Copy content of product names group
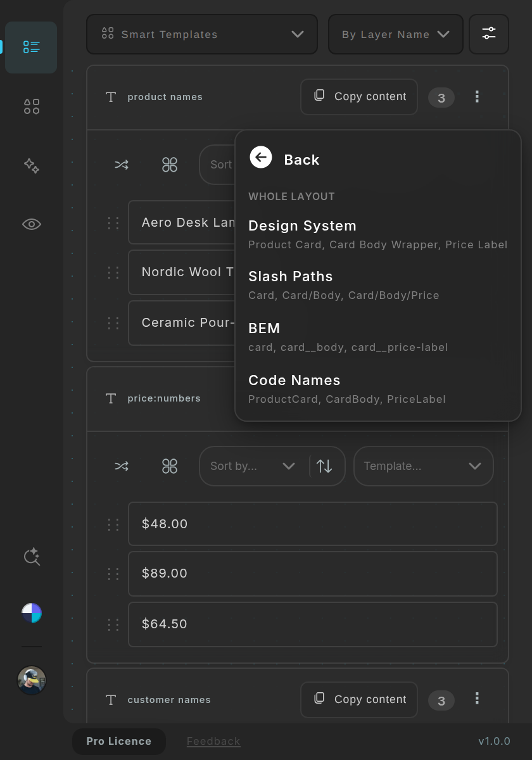532x760 pixels. 359,97
